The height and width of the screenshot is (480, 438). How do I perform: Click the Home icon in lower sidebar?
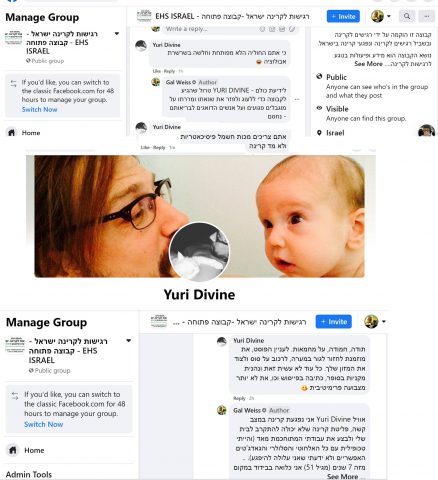[x=13, y=450]
